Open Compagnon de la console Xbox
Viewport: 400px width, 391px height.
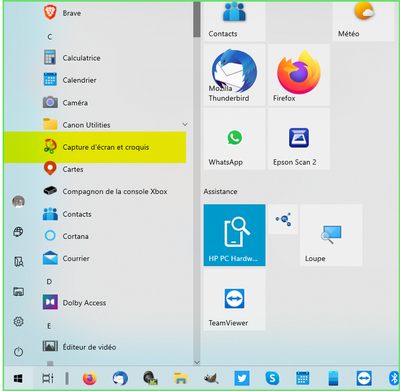pyautogui.click(x=105, y=191)
